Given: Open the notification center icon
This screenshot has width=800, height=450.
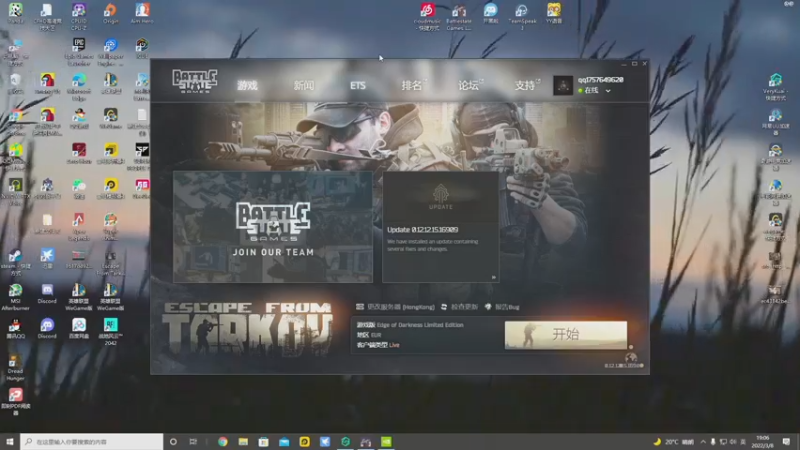Looking at the screenshot, I should click(786, 441).
